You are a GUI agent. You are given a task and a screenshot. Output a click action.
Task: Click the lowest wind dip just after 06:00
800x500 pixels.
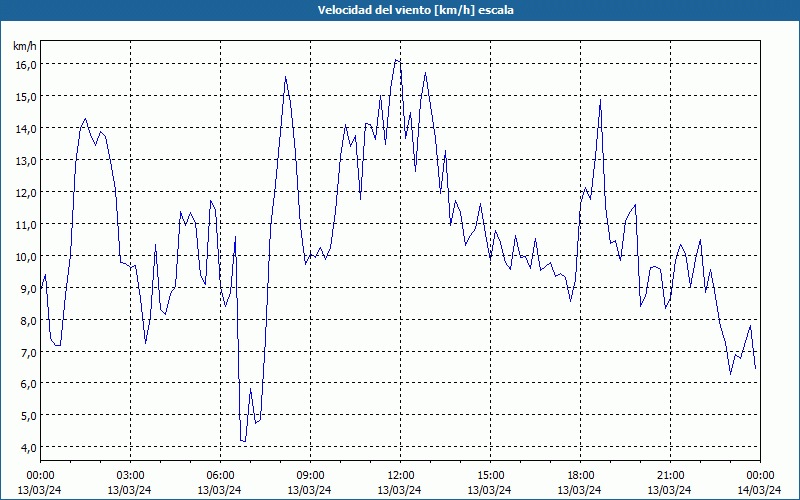243,441
